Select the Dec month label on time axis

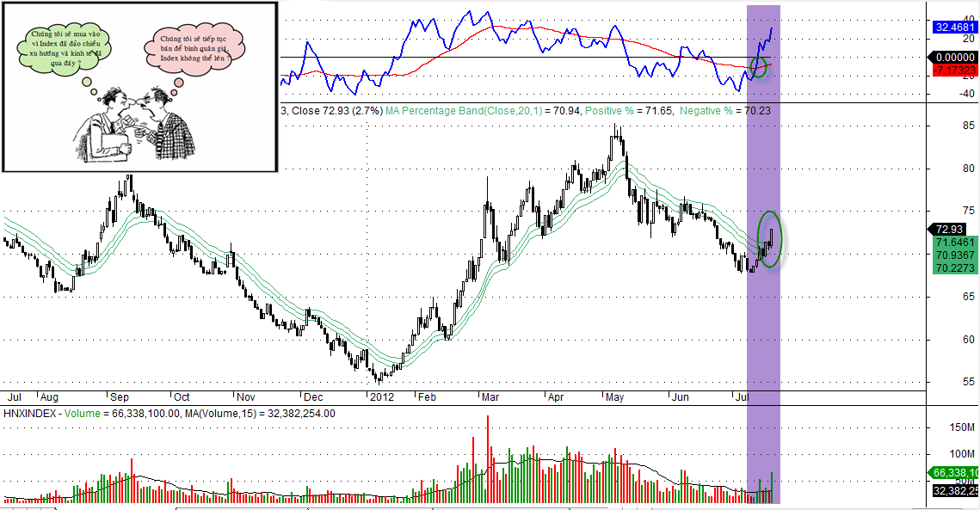tap(313, 396)
